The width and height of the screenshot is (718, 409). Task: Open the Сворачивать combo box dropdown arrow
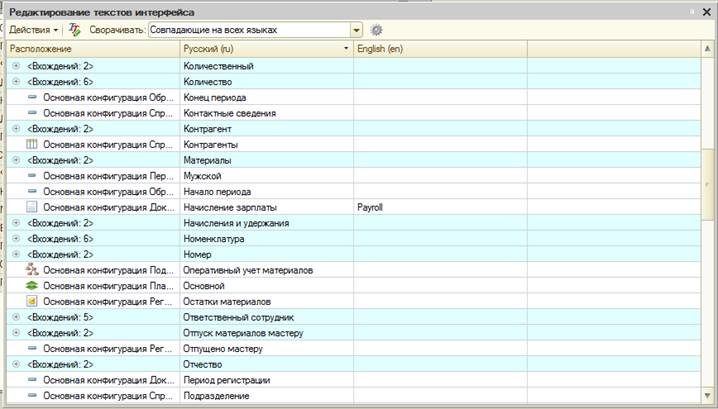click(x=356, y=30)
